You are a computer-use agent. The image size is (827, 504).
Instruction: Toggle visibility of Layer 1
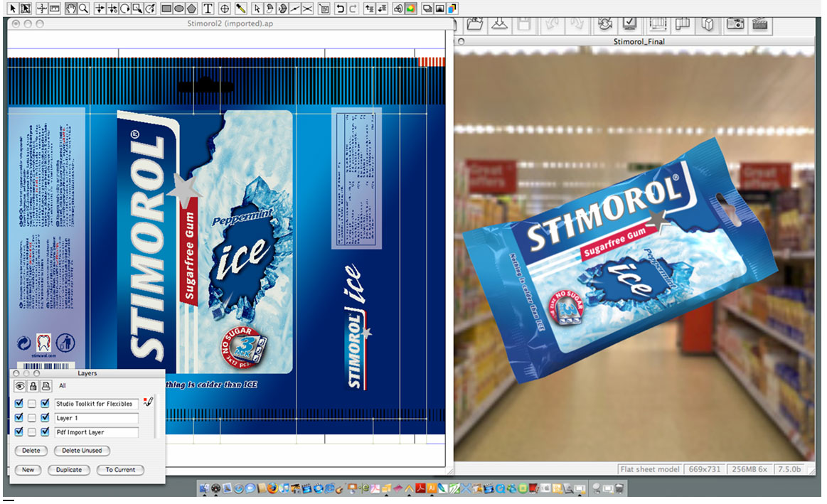tap(19, 417)
